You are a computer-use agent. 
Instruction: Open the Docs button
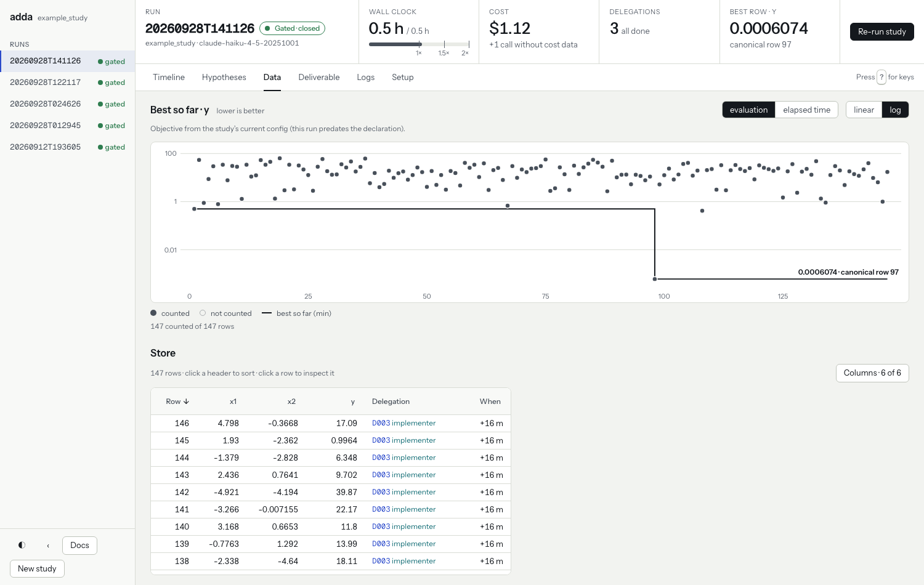point(79,545)
